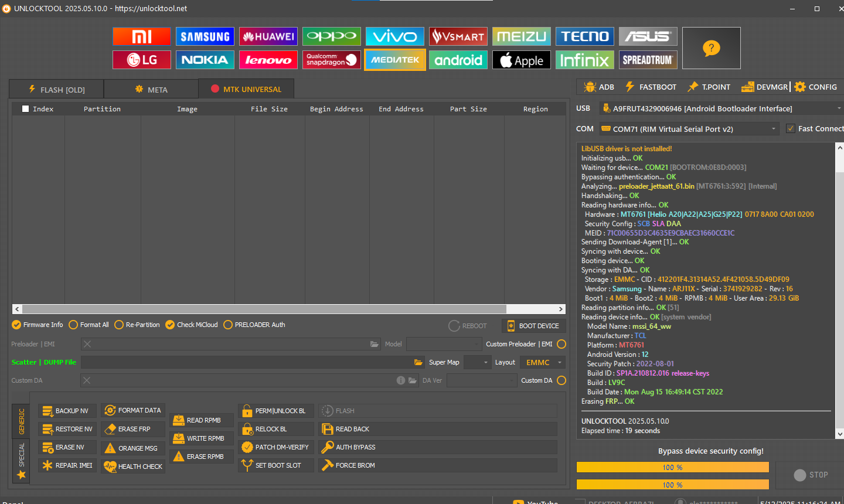Click the FORCE BROM button
This screenshot has width=844, height=504.
pos(437,465)
